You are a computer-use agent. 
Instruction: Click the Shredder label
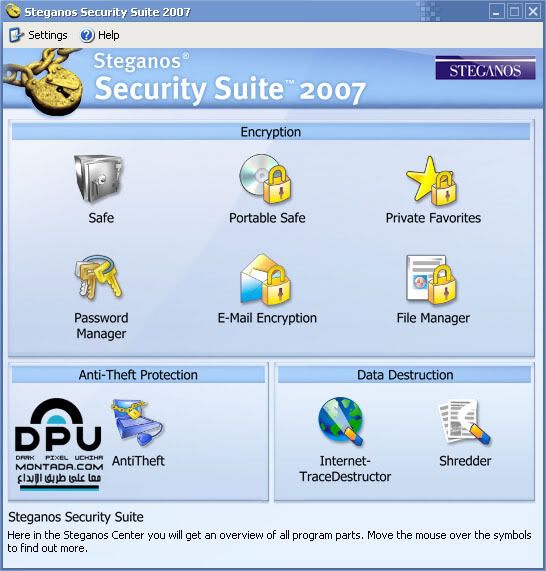click(465, 461)
